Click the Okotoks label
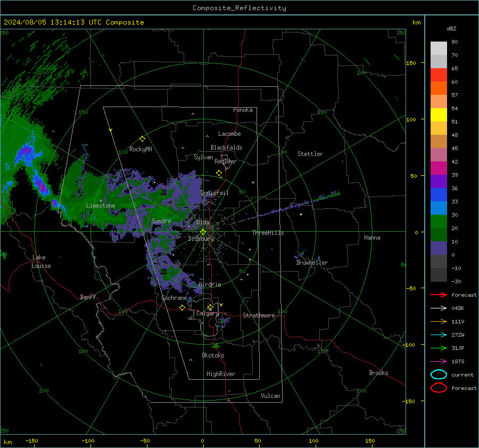The width and height of the screenshot is (479, 448). coord(213,355)
